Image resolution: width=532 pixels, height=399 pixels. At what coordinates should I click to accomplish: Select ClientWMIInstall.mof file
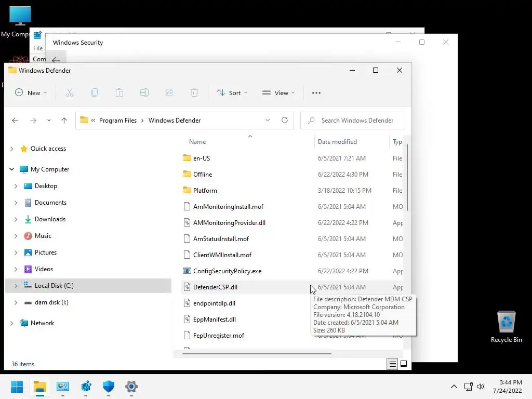coord(222,255)
